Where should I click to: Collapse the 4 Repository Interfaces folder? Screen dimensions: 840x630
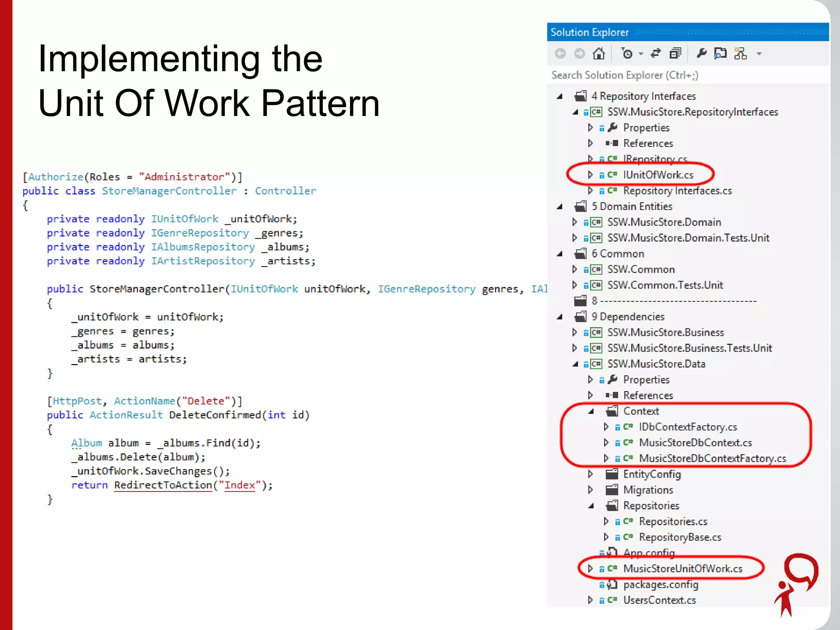(559, 96)
